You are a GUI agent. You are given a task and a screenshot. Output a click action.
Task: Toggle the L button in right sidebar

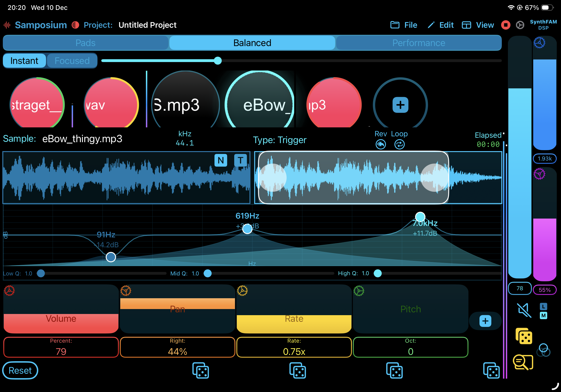[x=543, y=306]
